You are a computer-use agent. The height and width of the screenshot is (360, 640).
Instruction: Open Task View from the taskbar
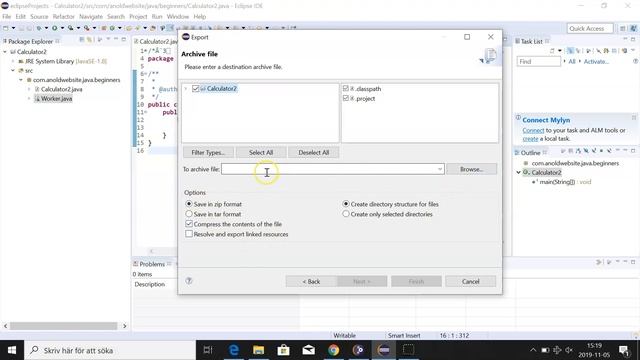coord(208,350)
